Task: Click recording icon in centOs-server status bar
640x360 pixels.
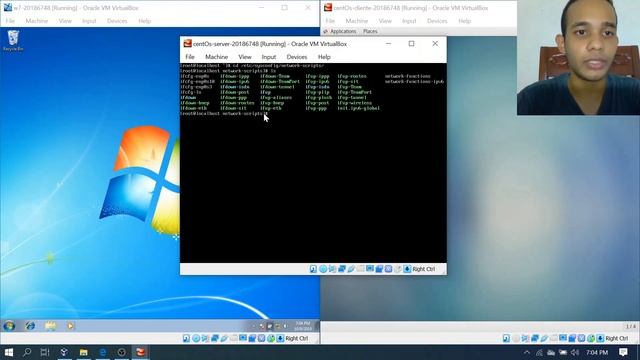Action: (x=379, y=269)
